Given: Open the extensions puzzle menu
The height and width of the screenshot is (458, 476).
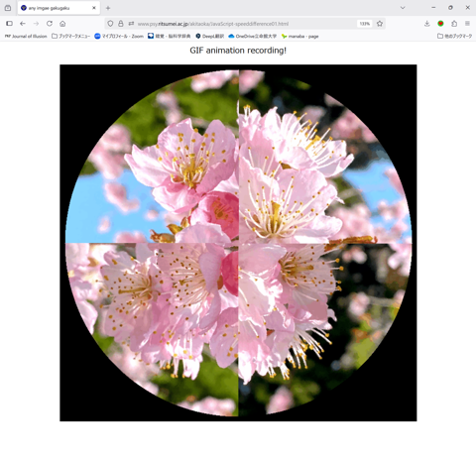Looking at the screenshot, I should point(454,24).
